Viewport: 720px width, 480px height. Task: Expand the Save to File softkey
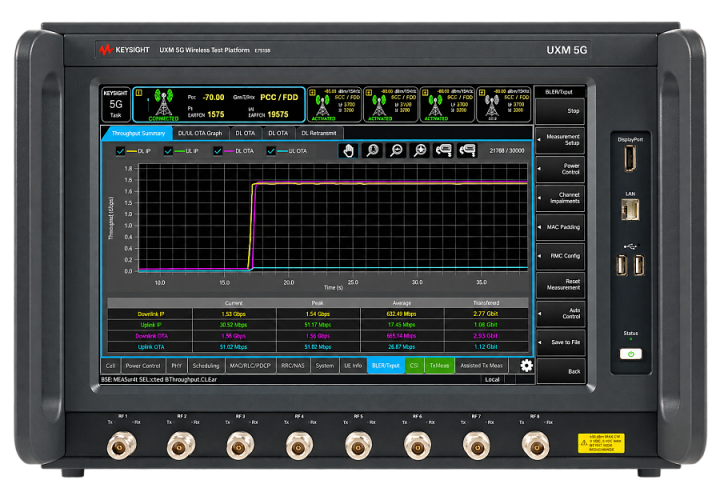(x=560, y=342)
